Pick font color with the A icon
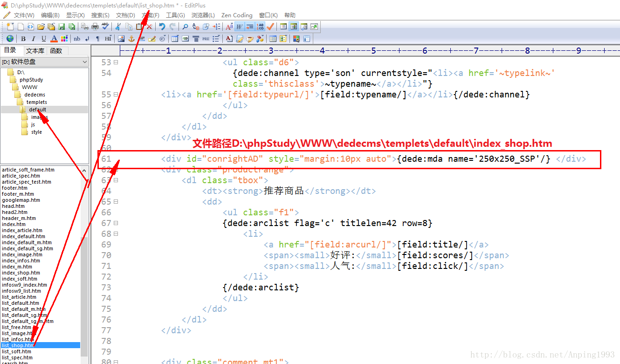Screen dimensions: 620x364 point(54,39)
